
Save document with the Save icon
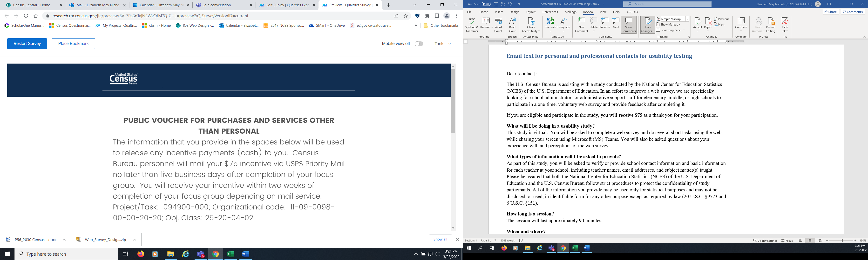(496, 4)
